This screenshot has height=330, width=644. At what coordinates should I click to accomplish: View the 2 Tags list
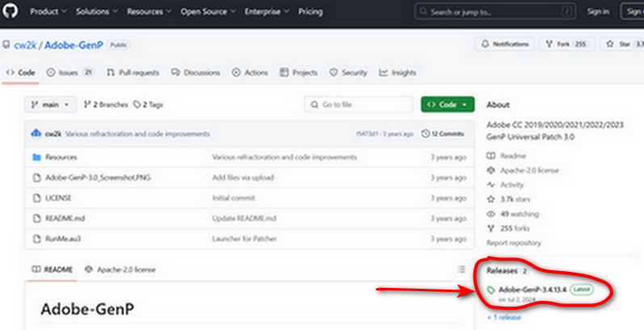click(148, 105)
